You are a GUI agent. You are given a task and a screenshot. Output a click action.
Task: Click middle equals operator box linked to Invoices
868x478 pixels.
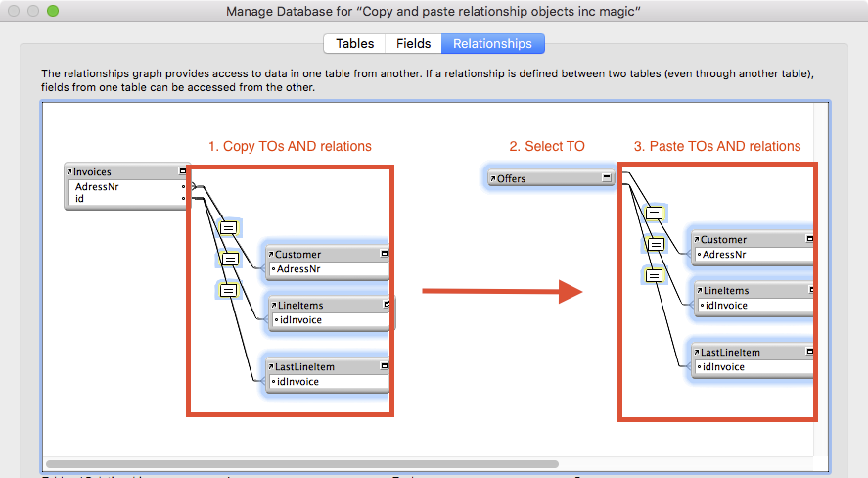tap(227, 259)
